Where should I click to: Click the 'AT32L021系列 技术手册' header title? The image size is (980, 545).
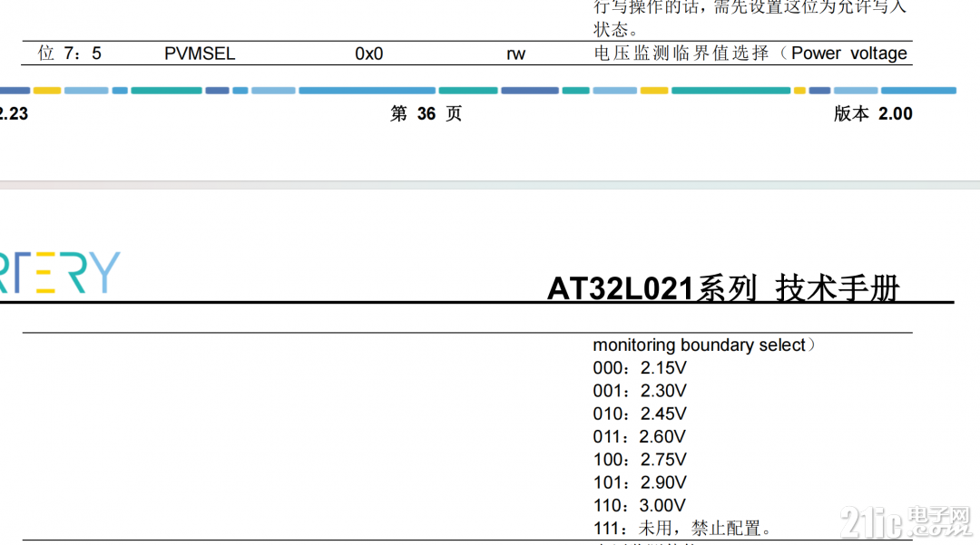(x=723, y=288)
